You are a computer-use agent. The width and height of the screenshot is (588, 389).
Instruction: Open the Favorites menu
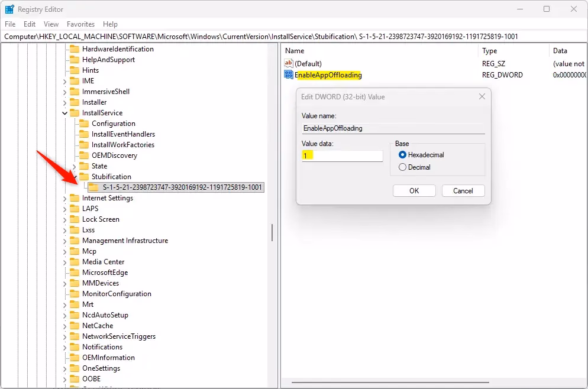(x=80, y=24)
